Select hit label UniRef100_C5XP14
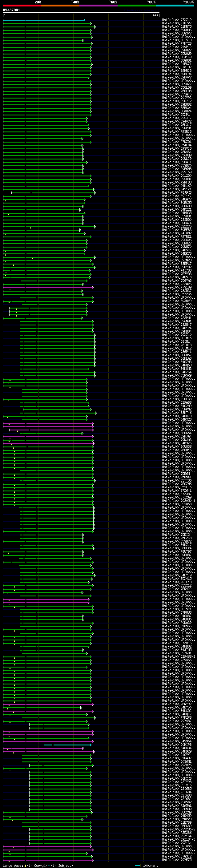The height and width of the screenshot is (868, 197). pos(177,115)
